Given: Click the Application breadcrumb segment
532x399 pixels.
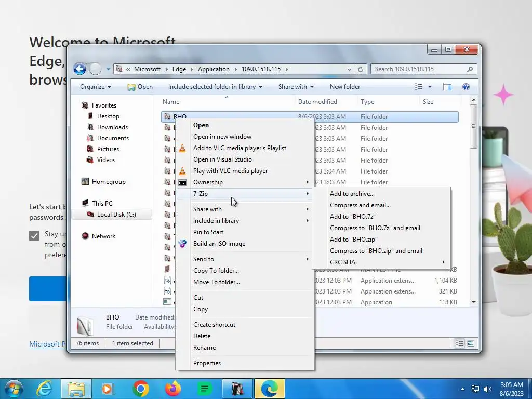Looking at the screenshot, I should click(214, 69).
